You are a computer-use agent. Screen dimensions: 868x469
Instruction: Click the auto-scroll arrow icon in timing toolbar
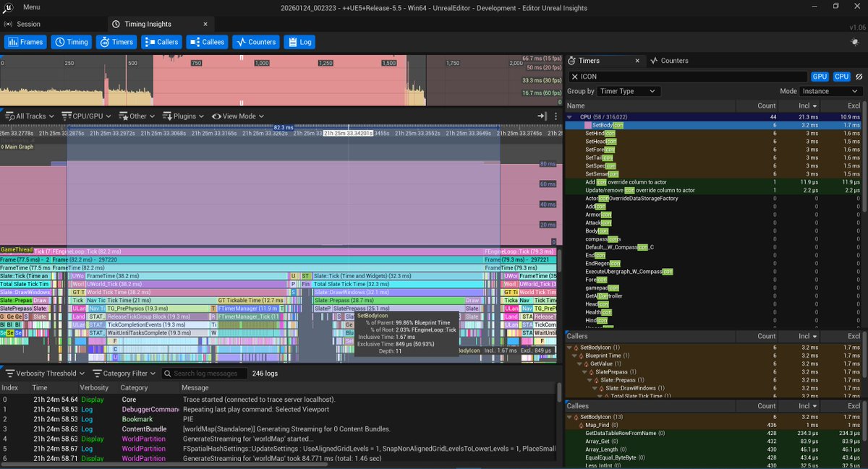540,116
